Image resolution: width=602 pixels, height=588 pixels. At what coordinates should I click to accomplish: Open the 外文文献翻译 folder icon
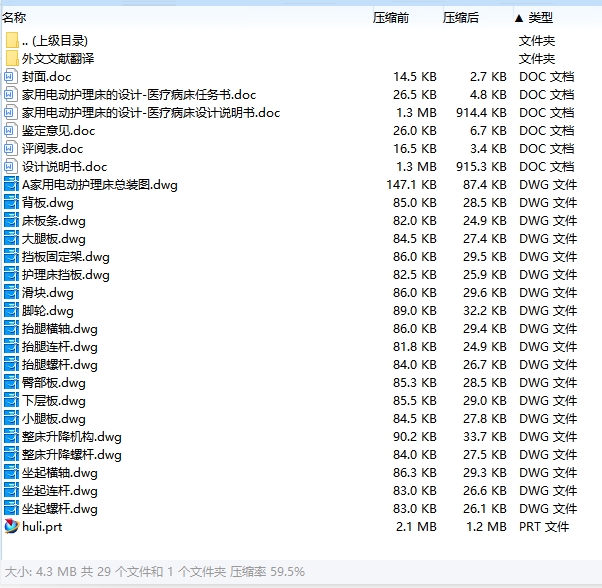pos(12,58)
